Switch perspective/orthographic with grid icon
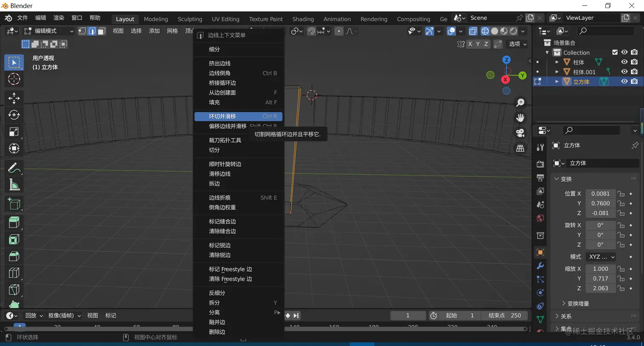Screen dimensions: 644x346 pyautogui.click(x=520, y=148)
